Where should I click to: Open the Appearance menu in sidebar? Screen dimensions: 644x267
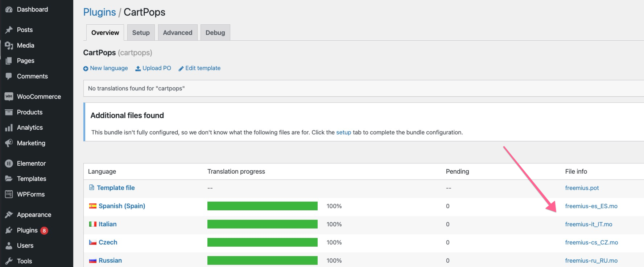[34, 215]
